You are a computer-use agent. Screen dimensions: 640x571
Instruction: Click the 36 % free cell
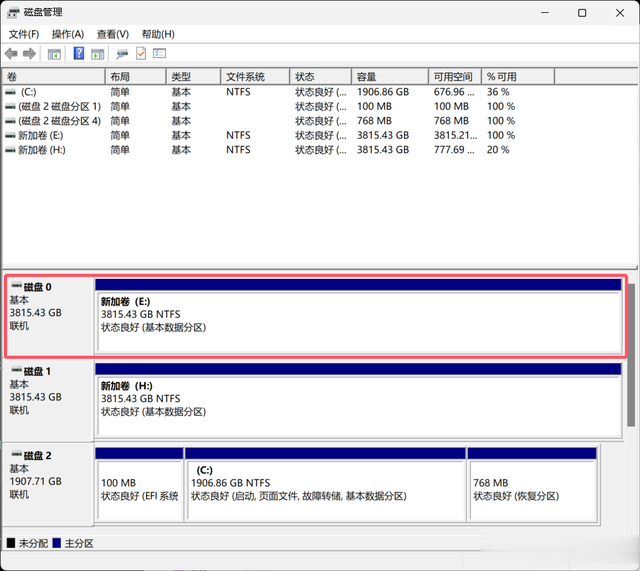(x=498, y=92)
